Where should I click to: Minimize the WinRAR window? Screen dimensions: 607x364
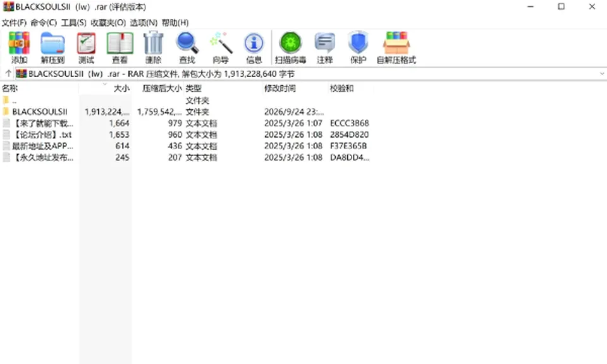[530, 6]
